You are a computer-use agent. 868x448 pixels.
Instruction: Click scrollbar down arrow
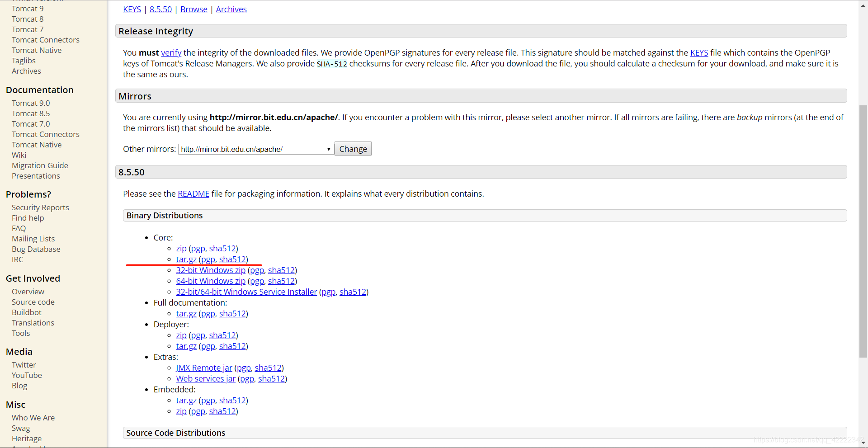point(863,443)
